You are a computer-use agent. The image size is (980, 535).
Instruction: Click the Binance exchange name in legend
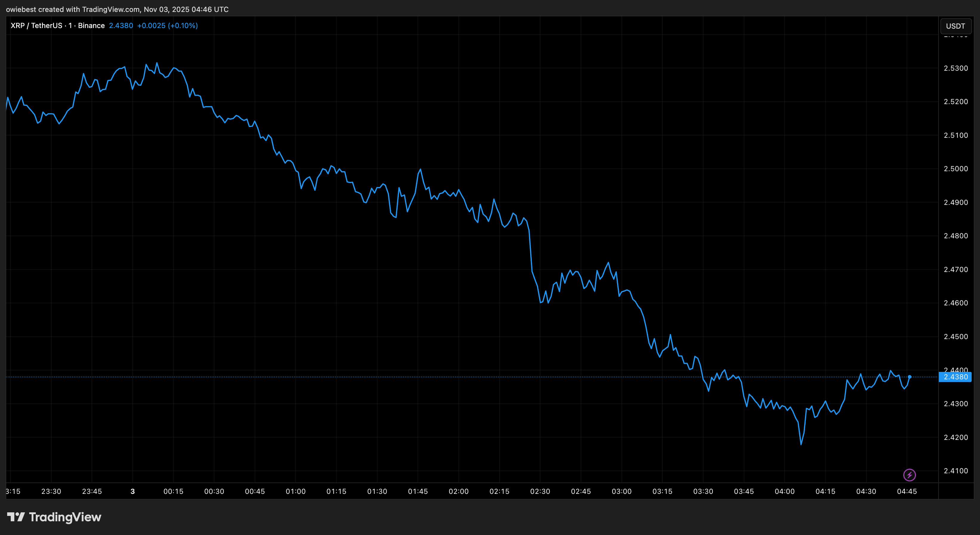pos(91,25)
